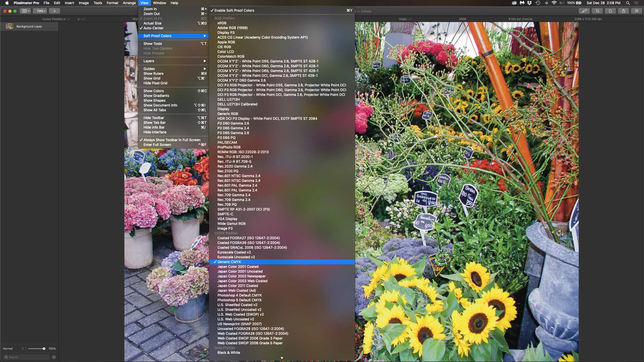The width and height of the screenshot is (644, 362).
Task: Click the layer filter icon beside Search
Action: coord(54,357)
